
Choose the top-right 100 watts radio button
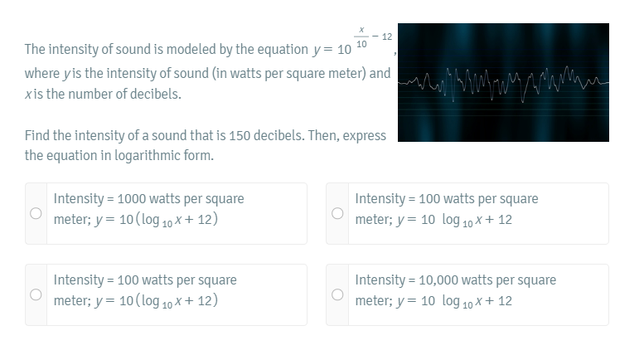point(338,213)
